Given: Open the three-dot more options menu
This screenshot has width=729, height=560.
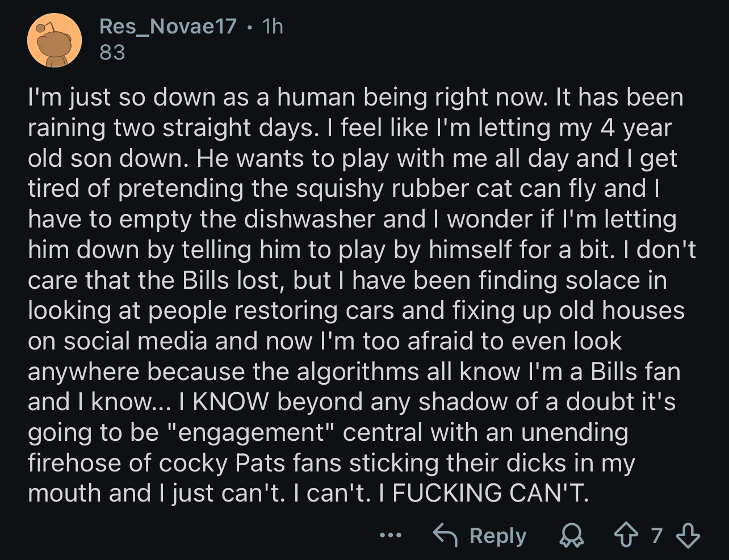Looking at the screenshot, I should pos(391,535).
